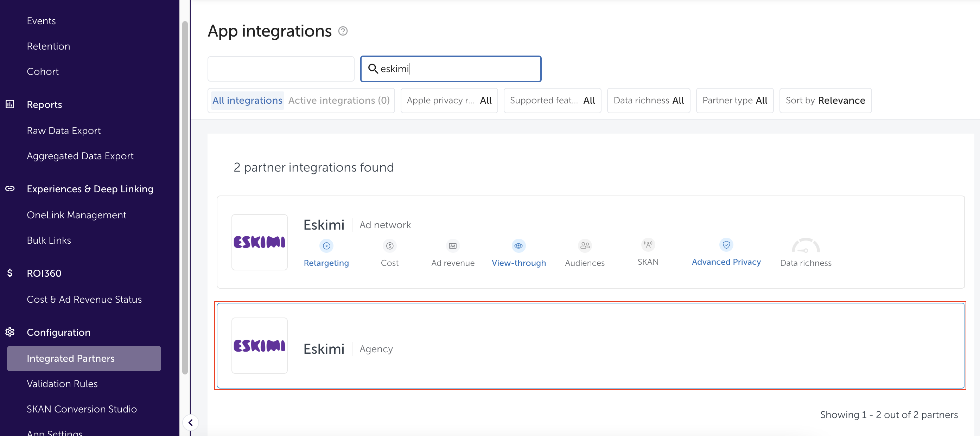This screenshot has height=436, width=980.
Task: Click the Configuration section heading
Action: tap(58, 333)
